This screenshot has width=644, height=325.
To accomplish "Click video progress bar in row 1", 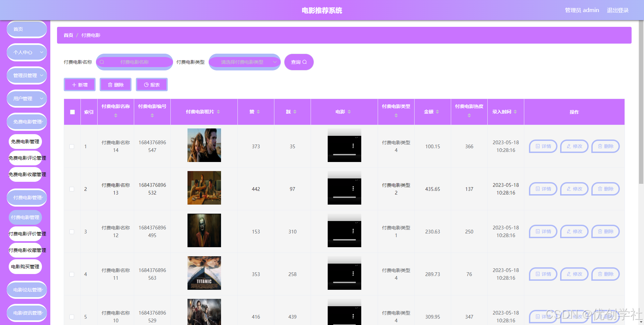I will tap(344, 155).
